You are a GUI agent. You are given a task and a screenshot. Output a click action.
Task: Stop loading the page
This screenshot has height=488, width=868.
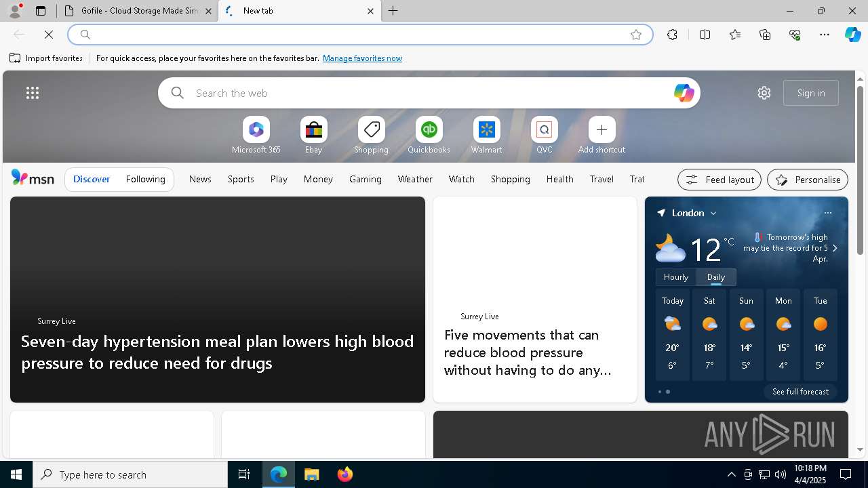(49, 35)
